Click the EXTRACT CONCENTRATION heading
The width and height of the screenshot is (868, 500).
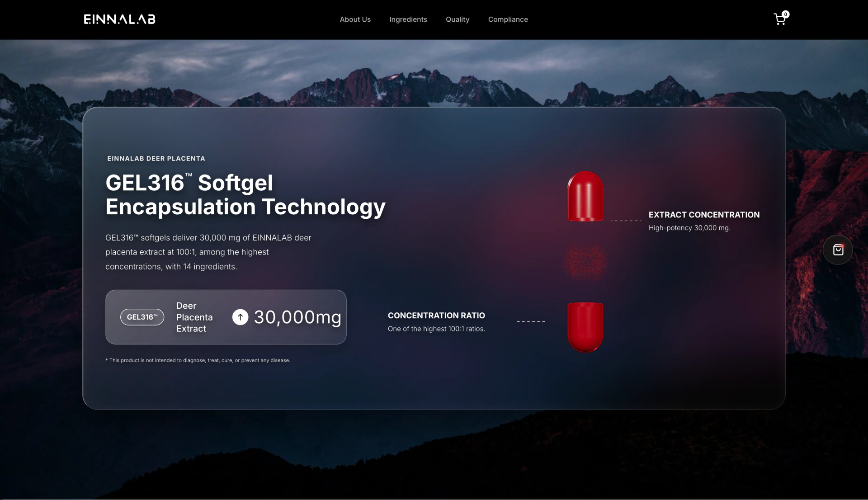[x=704, y=215]
